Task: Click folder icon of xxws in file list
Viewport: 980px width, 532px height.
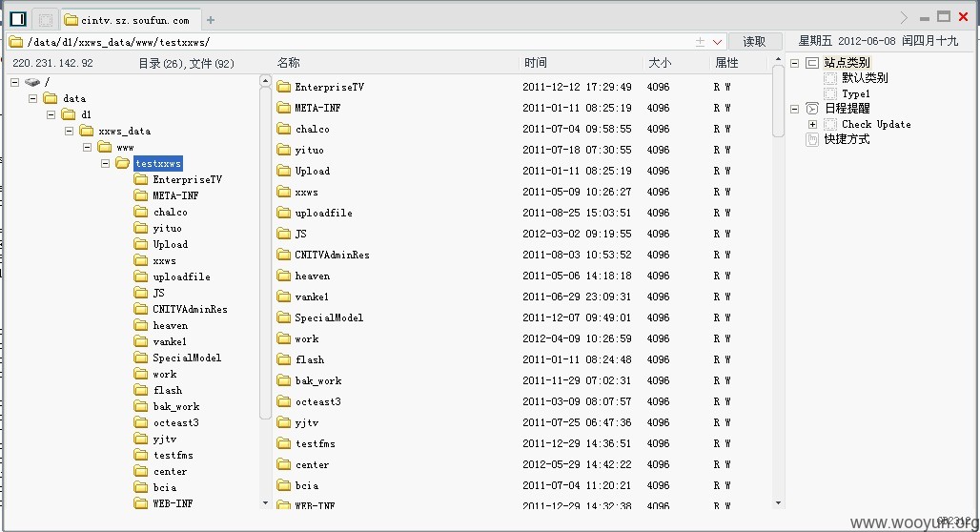Action: click(284, 192)
